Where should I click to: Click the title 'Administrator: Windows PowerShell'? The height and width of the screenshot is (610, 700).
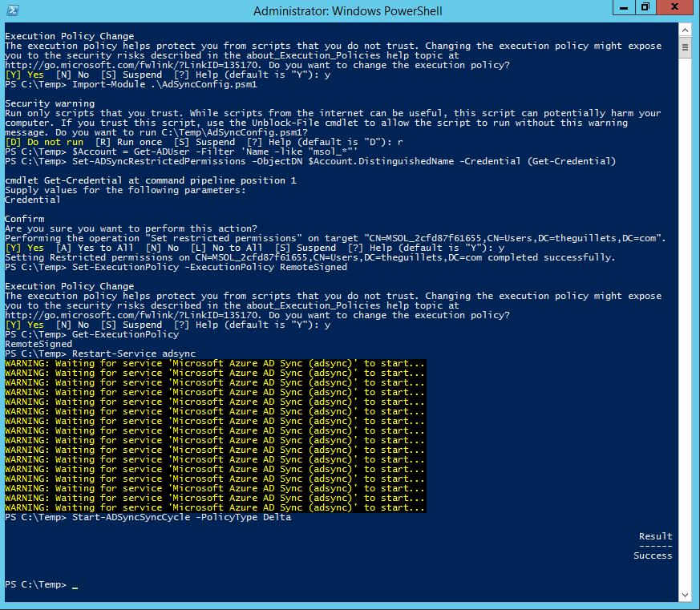(348, 10)
